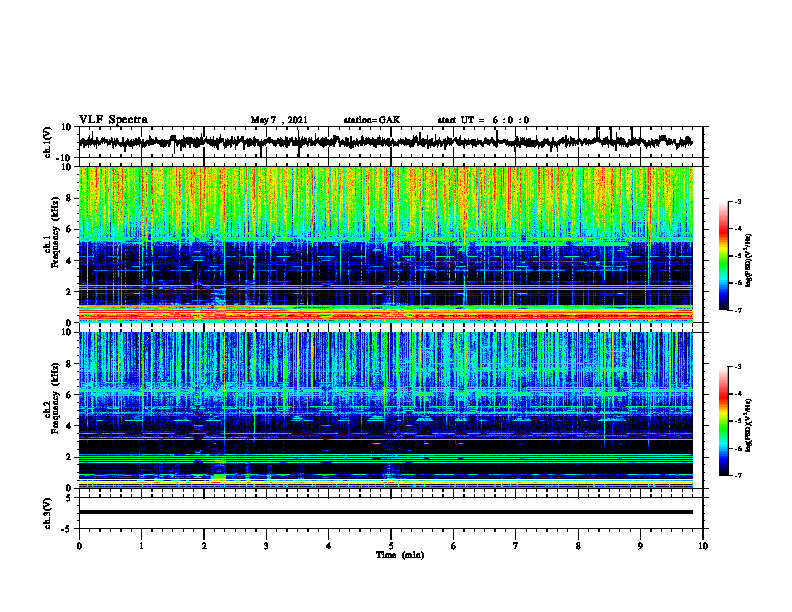Select the "May 7 , 2021" date text
Image resolution: width=792 pixels, height=612 pixels.
(279, 120)
